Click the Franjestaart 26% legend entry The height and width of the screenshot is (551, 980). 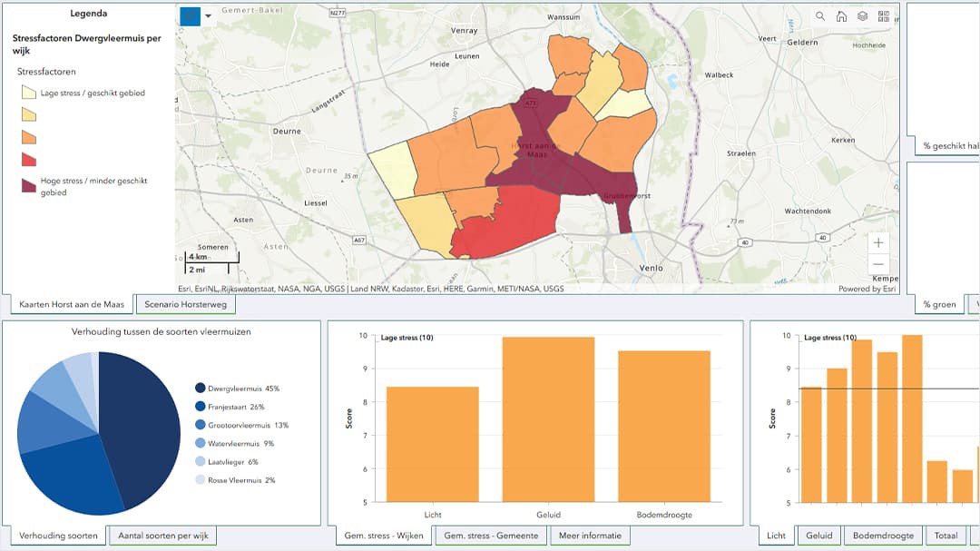pos(230,407)
